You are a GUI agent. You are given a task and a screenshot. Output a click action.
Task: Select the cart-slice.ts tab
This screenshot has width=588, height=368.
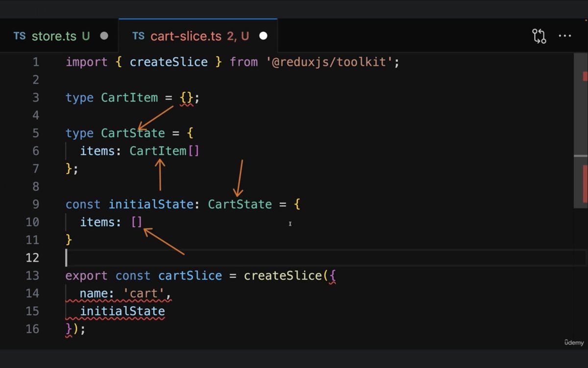(x=198, y=36)
